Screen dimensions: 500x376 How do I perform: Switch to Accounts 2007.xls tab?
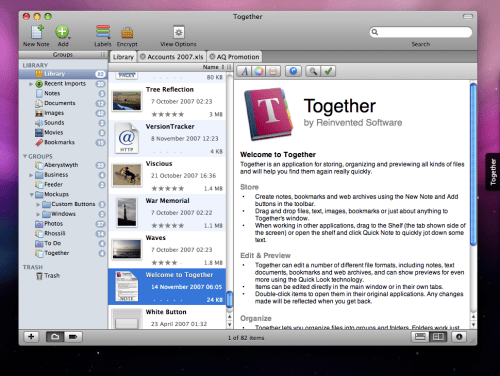[x=171, y=57]
